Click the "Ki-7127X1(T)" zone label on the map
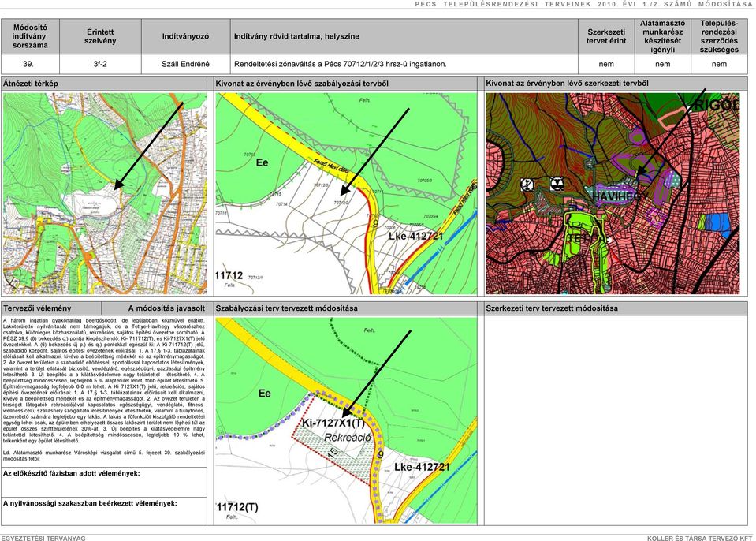Image resolution: width=756 pixels, height=541 pixels. 333,423
